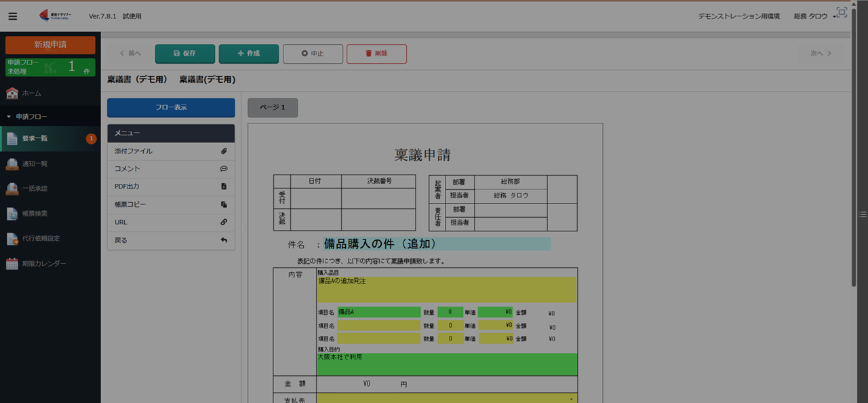
Task: Click the 要求一覧 document icon
Action: (12, 138)
